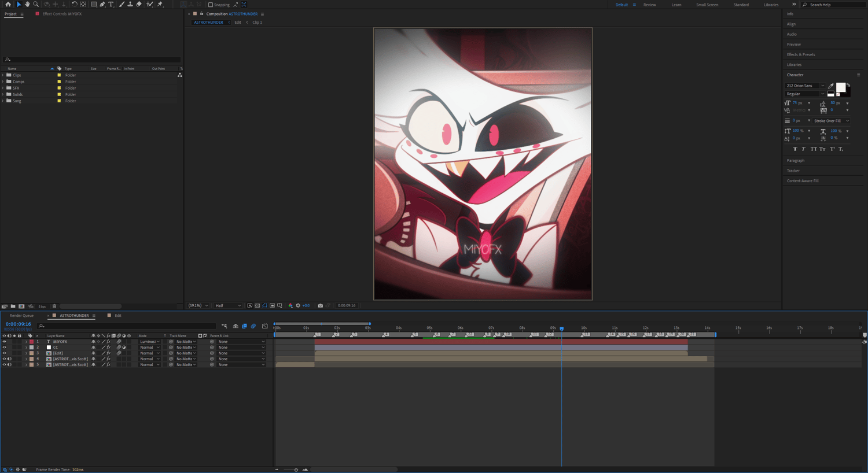868x473 pixels.
Task: Open Parent & Link dropdown for [Edit] layer
Action: click(x=241, y=353)
